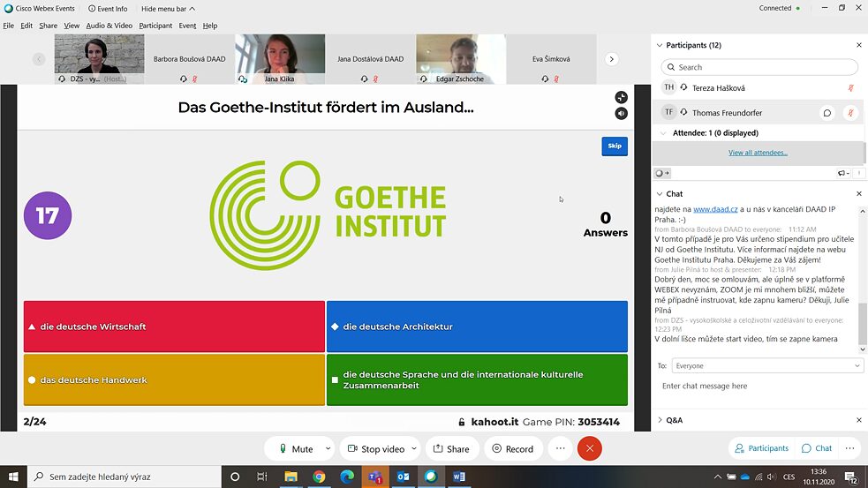Select participant Thomas Freundorfer

[759, 112]
